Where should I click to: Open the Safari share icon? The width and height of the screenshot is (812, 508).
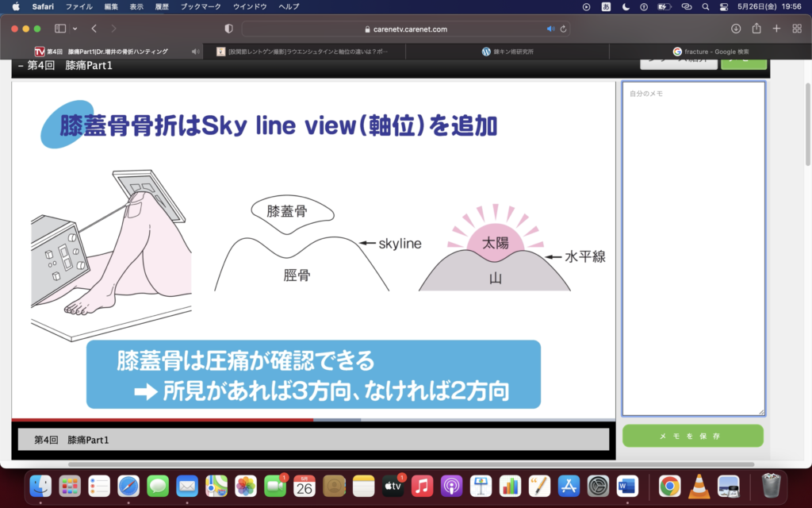[756, 29]
